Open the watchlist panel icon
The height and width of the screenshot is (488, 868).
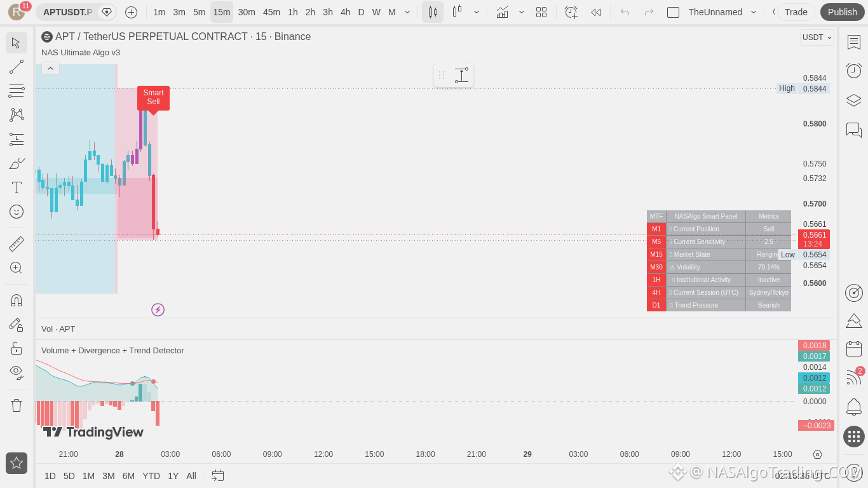click(854, 42)
